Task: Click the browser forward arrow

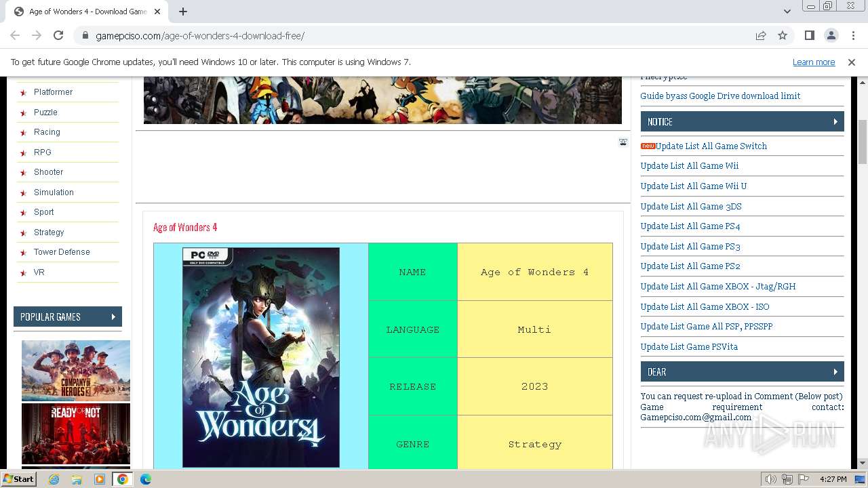Action: (x=37, y=35)
